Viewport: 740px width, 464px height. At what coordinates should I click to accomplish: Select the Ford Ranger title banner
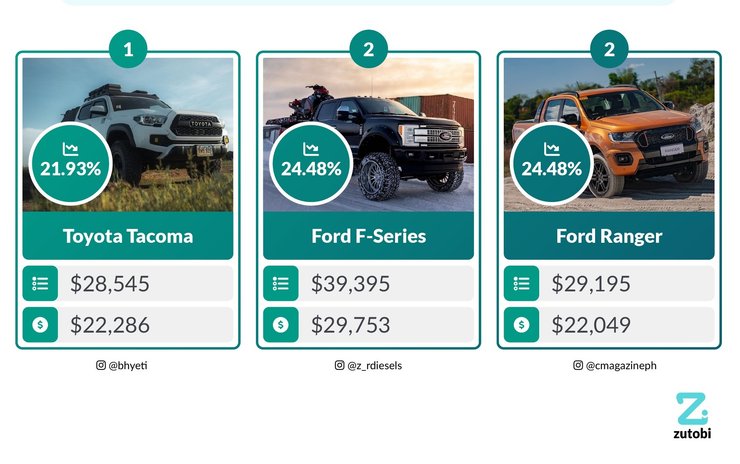click(x=609, y=237)
